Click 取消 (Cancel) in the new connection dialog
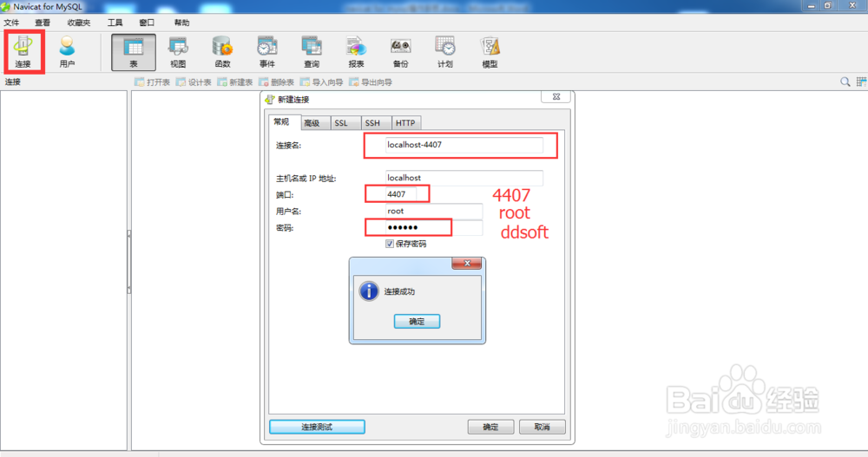 (x=542, y=427)
